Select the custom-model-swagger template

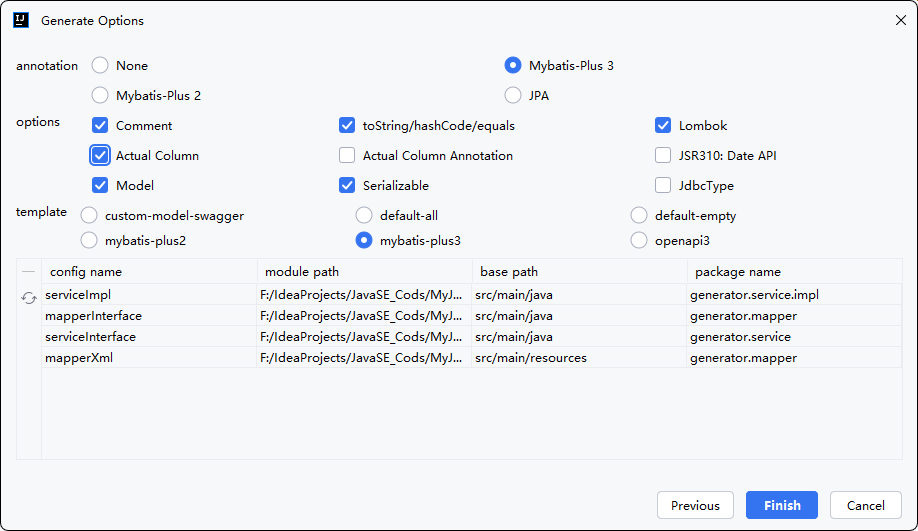pos(89,216)
